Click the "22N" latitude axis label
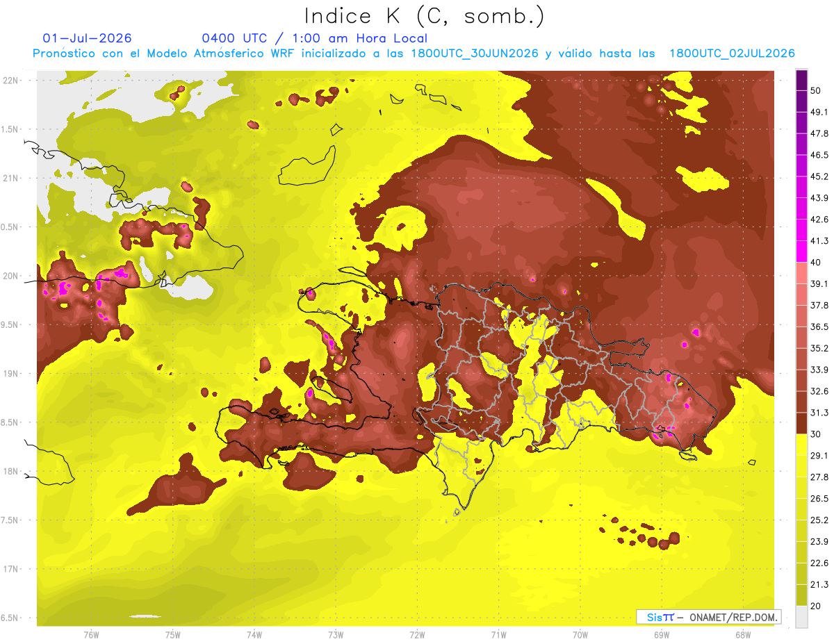The image size is (834, 644). [12, 81]
